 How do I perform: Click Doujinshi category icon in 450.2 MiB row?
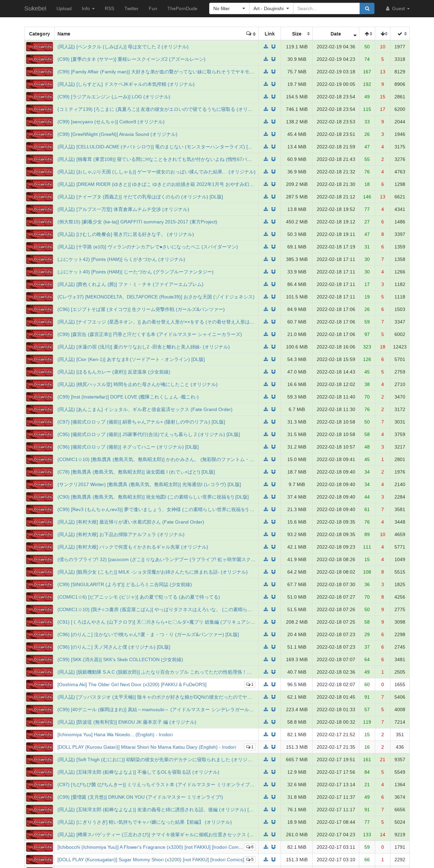pos(40,222)
